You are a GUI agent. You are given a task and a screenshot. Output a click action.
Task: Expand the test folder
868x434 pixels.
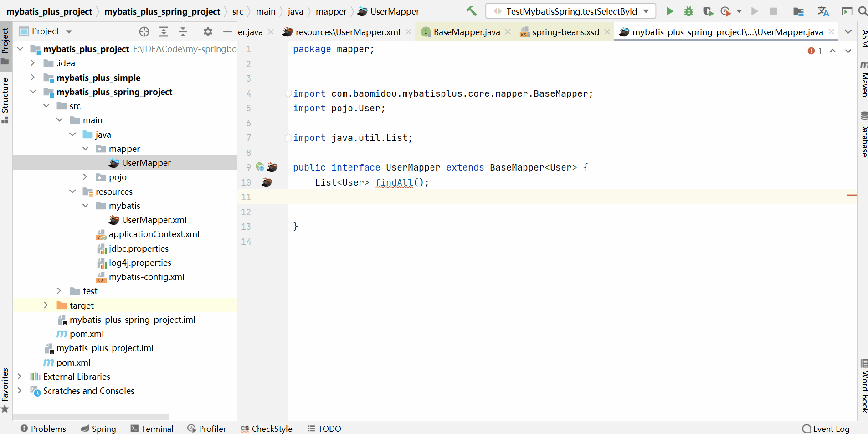point(59,291)
